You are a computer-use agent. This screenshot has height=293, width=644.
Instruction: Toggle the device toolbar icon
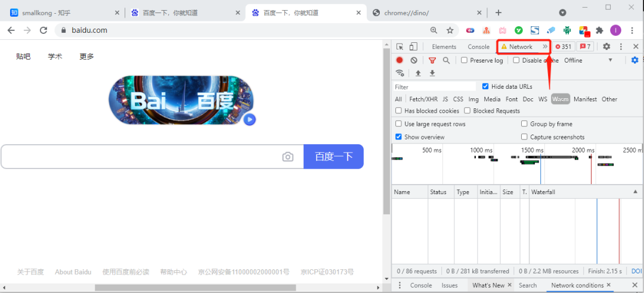[x=413, y=47]
